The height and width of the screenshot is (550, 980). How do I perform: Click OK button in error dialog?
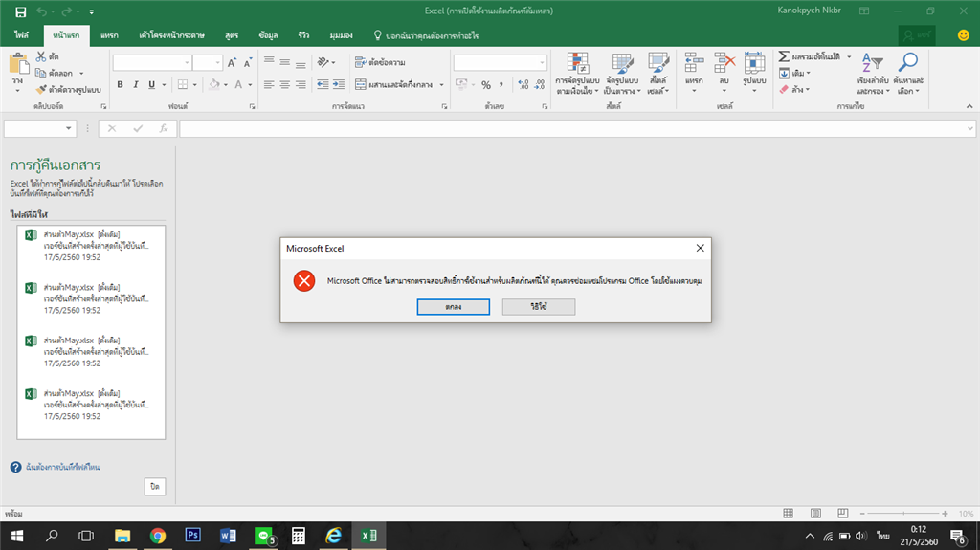453,307
